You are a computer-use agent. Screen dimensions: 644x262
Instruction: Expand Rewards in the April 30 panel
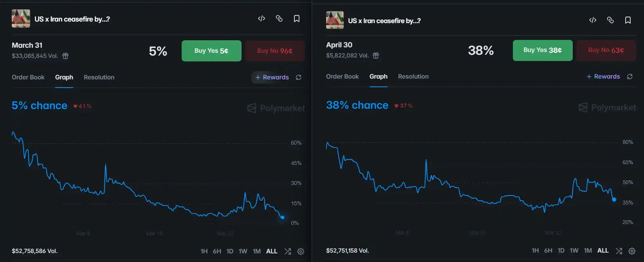603,77
